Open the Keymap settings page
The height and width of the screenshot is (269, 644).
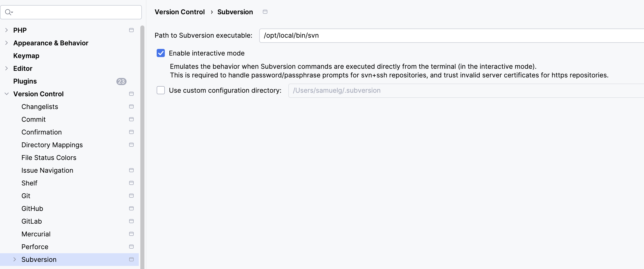[26, 56]
